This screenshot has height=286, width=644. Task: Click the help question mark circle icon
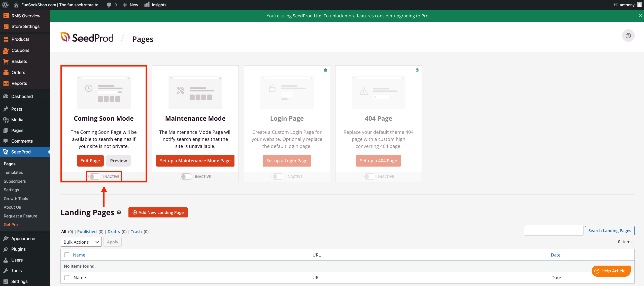pos(628,36)
